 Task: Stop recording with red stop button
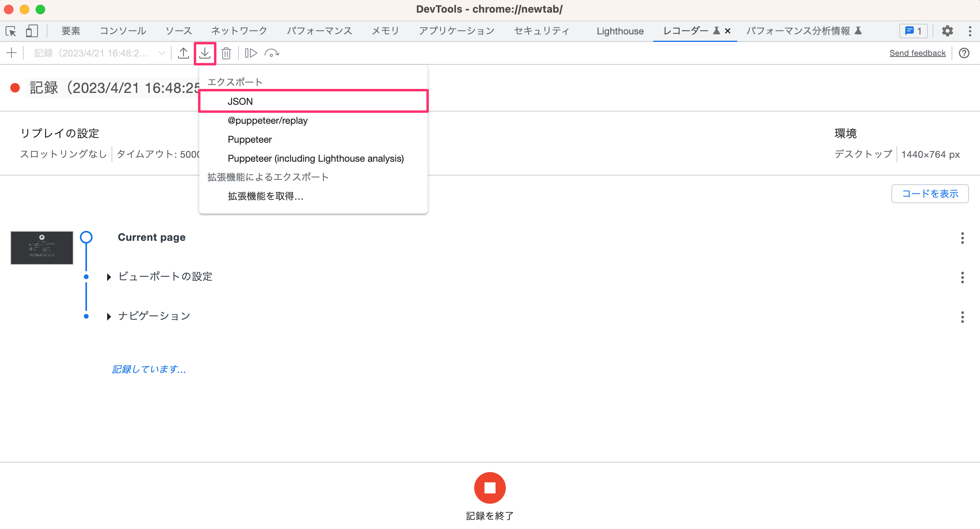pos(490,488)
